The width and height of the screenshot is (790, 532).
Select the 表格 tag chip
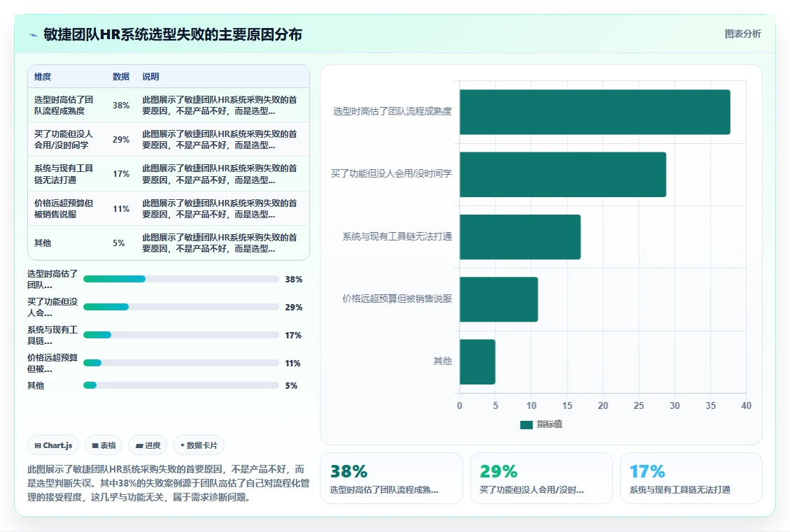click(104, 445)
